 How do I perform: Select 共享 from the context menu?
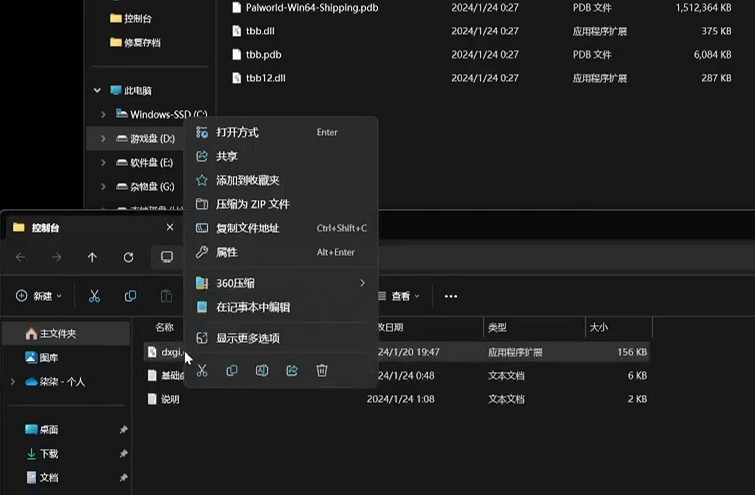pyautogui.click(x=281, y=156)
